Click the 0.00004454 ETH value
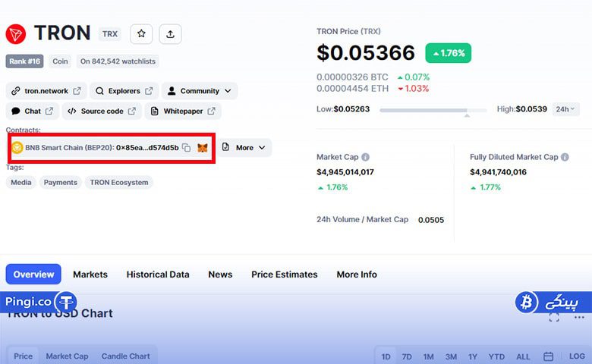Image resolution: width=592 pixels, height=364 pixels. [352, 89]
